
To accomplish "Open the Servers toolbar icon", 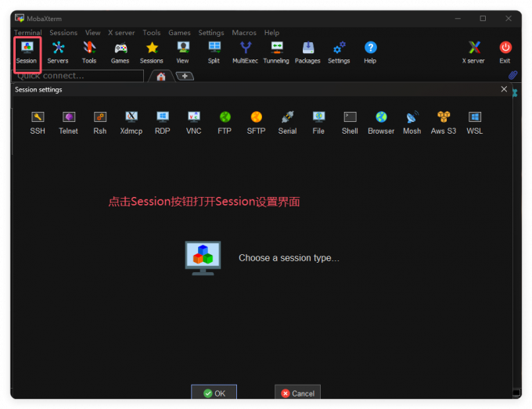I will [x=58, y=53].
